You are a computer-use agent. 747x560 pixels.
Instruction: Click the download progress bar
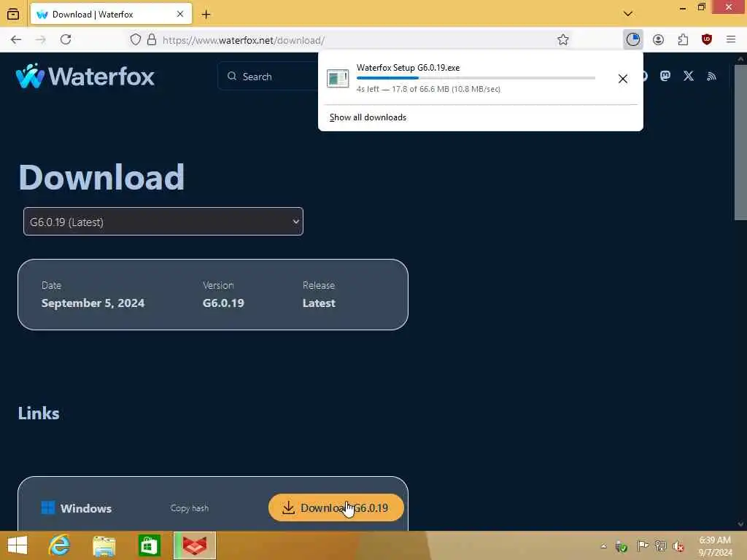(476, 78)
